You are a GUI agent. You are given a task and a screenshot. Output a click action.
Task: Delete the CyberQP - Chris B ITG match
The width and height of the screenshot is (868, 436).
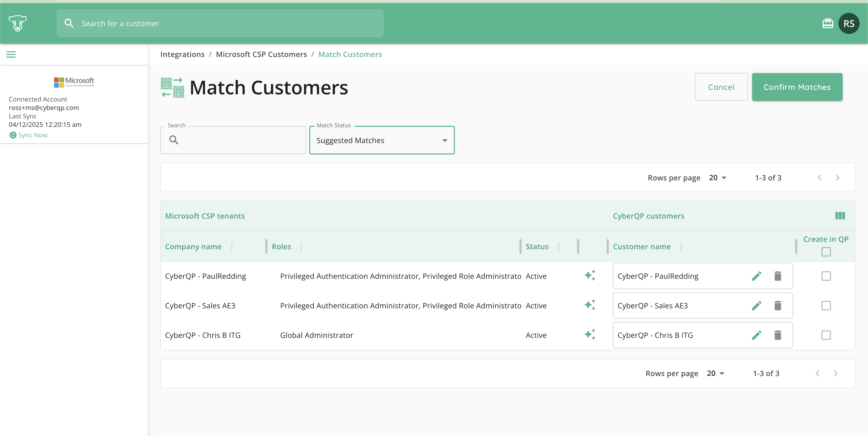pos(778,335)
